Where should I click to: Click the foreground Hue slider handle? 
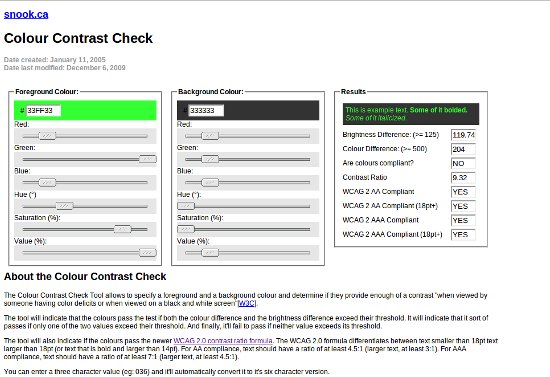click(65, 206)
